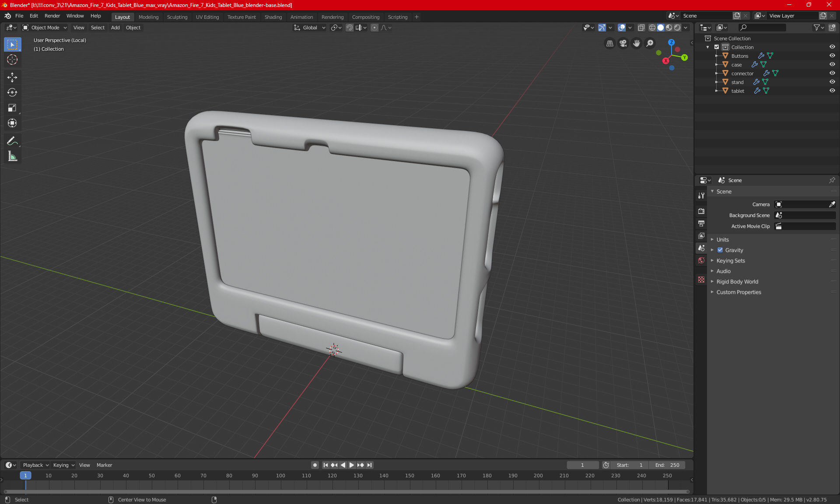Image resolution: width=840 pixels, height=504 pixels.
Task: Click the End frame field
Action: click(667, 465)
